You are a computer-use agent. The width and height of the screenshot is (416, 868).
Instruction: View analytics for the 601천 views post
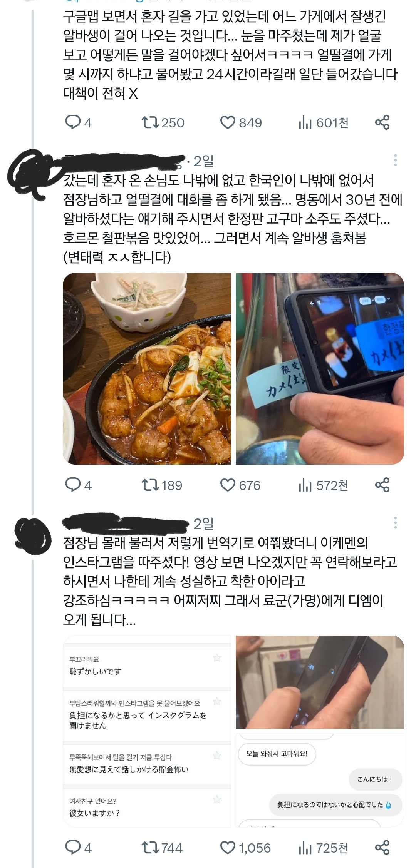(x=323, y=123)
